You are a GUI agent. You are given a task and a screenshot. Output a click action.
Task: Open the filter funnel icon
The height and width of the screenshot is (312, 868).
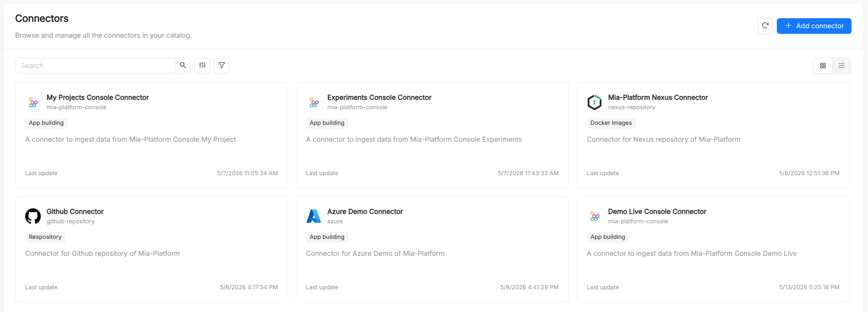[222, 65]
